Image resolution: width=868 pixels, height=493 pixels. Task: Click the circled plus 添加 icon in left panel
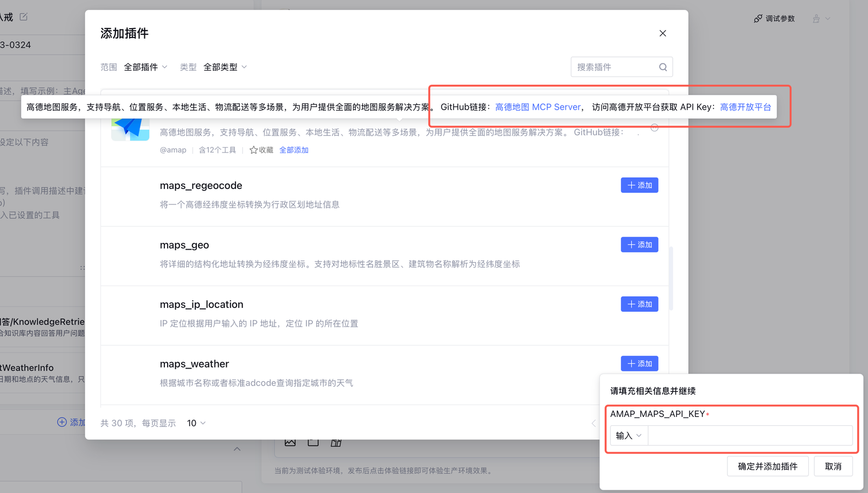coord(62,422)
